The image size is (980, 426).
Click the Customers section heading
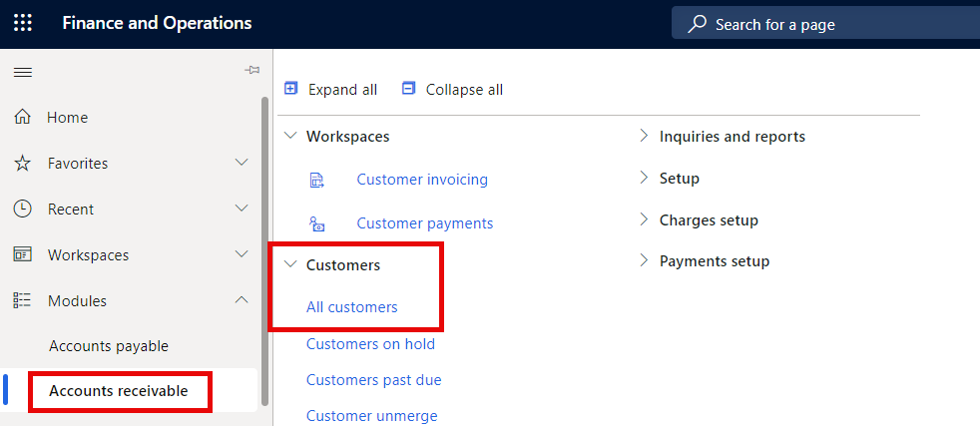coord(343,264)
